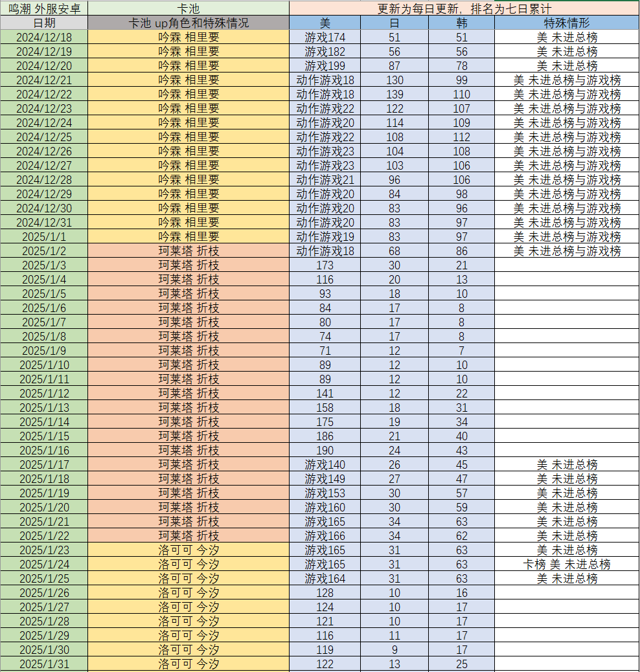
Task: Click the 2024/12/18 date cell
Action: (x=44, y=38)
